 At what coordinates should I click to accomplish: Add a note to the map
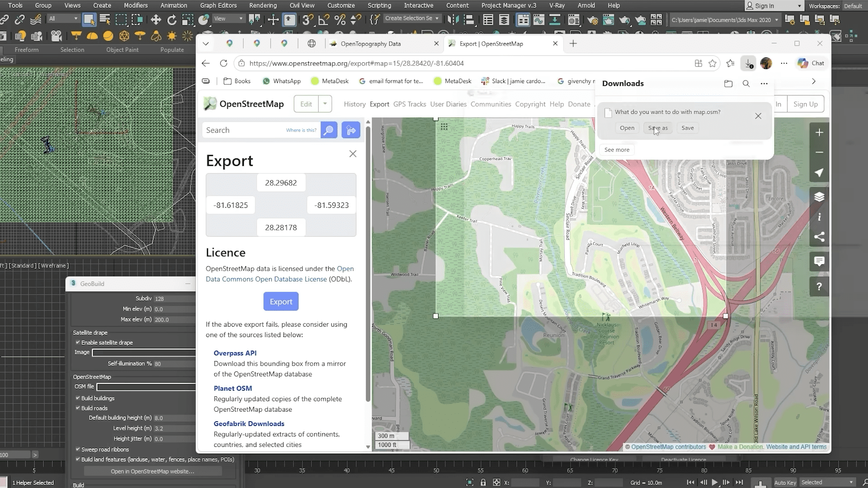click(819, 261)
